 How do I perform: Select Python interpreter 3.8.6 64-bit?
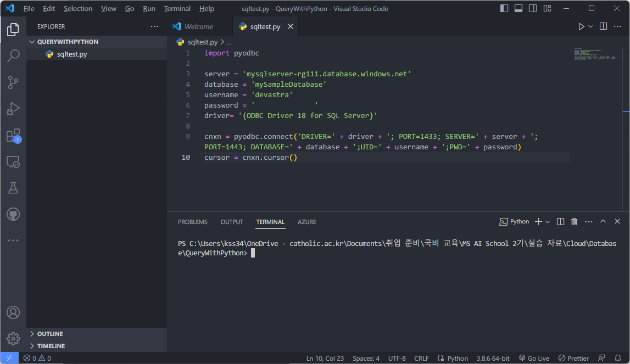493,359
